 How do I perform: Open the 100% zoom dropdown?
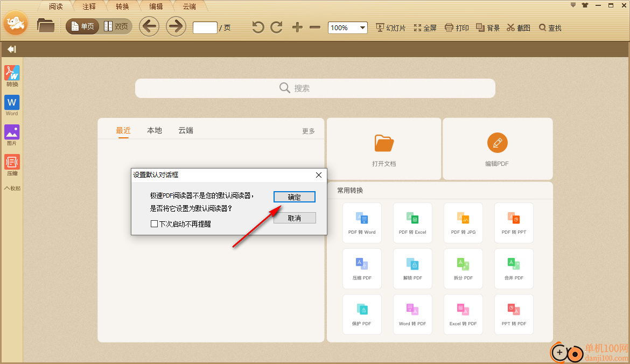coord(347,27)
